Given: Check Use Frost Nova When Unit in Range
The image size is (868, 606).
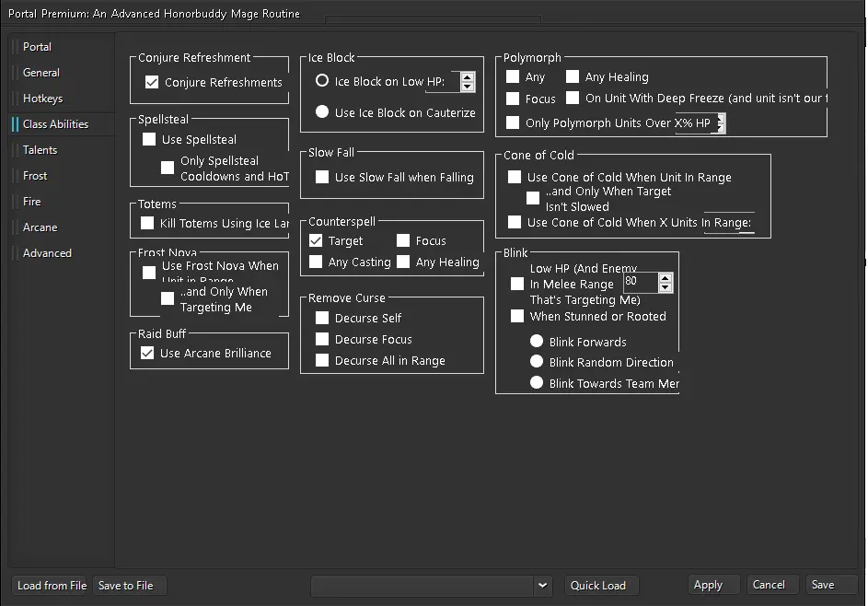Looking at the screenshot, I should (x=149, y=273).
